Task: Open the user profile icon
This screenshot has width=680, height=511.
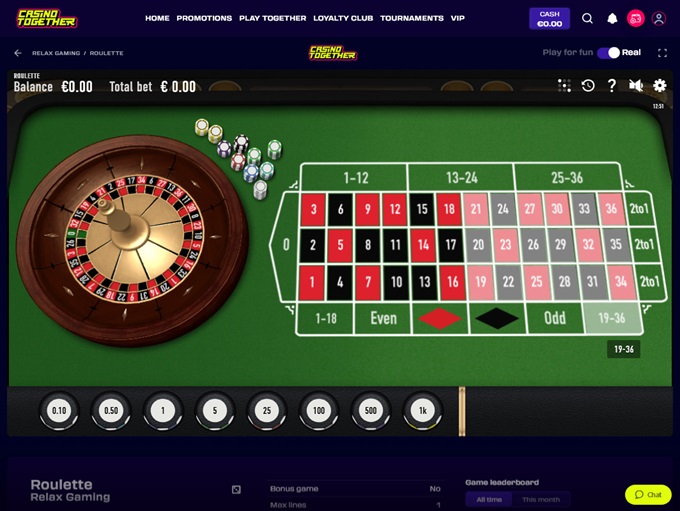Action: click(659, 18)
